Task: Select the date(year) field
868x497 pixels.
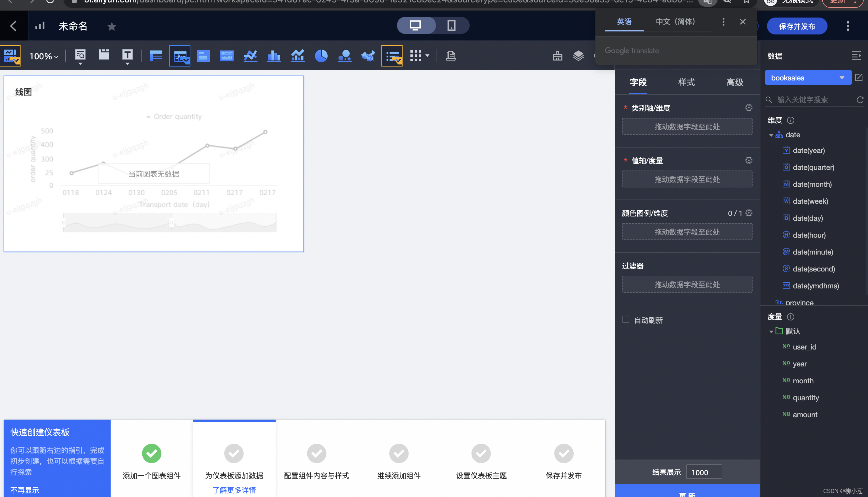Action: click(x=809, y=151)
